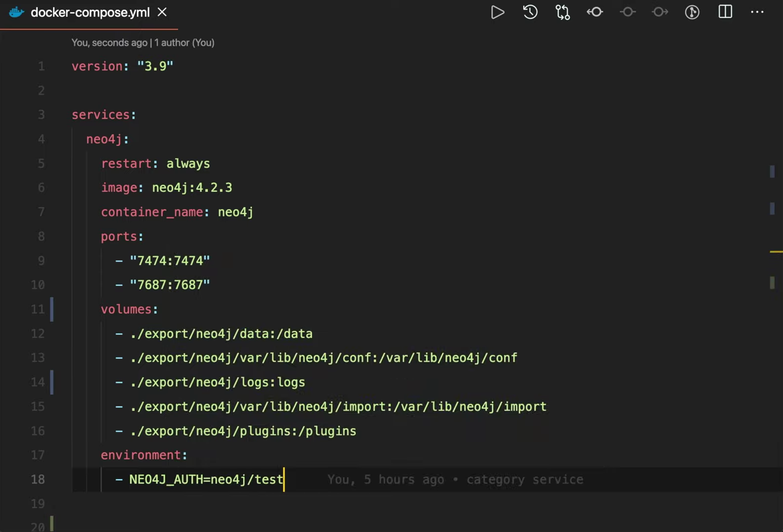Click the 'neo4j:' service key
783x532 pixels.
108,140
